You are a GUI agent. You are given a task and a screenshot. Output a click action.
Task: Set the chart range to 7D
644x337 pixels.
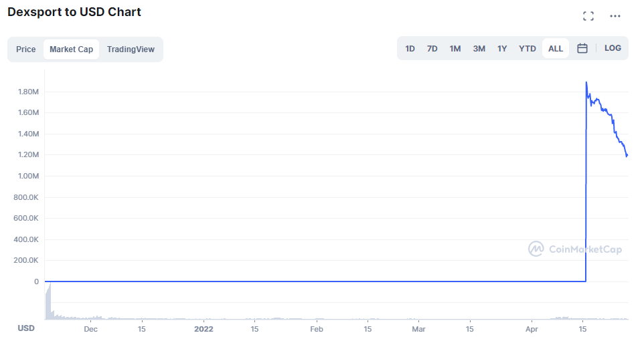[432, 49]
